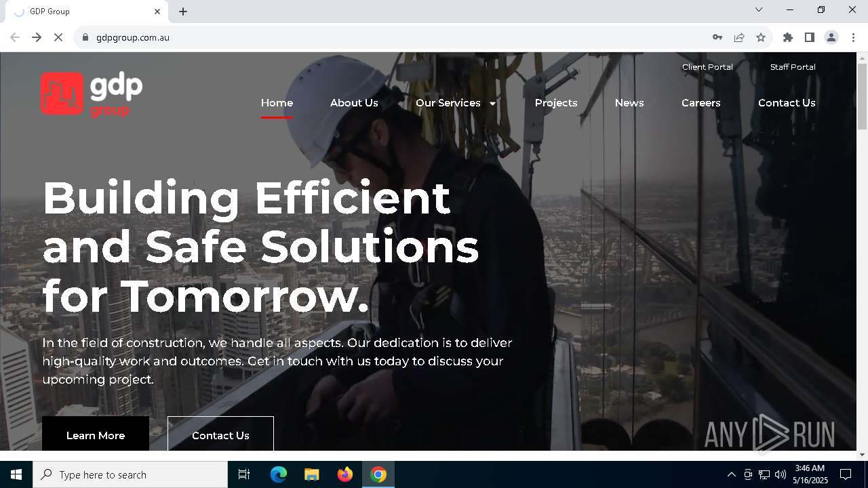Image resolution: width=868 pixels, height=488 pixels.
Task: Go to the News page
Action: click(x=629, y=103)
